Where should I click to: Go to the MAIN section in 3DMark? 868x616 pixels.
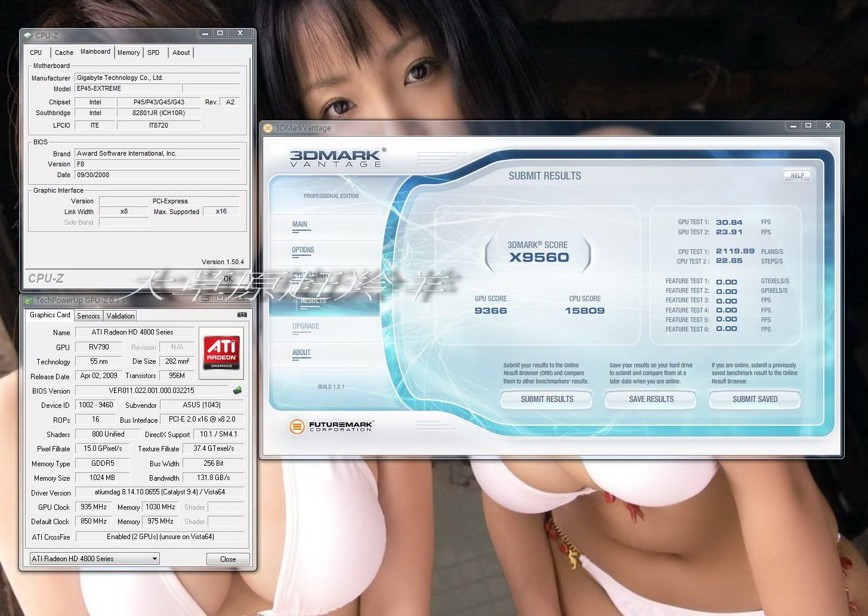pos(299,225)
